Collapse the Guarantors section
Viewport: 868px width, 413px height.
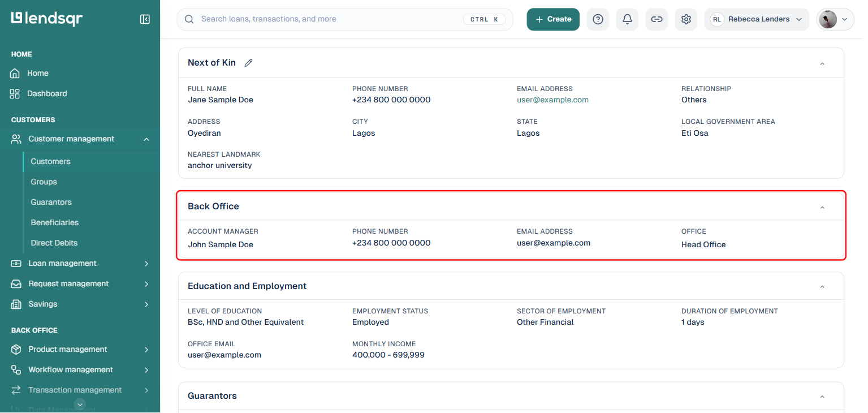(822, 397)
